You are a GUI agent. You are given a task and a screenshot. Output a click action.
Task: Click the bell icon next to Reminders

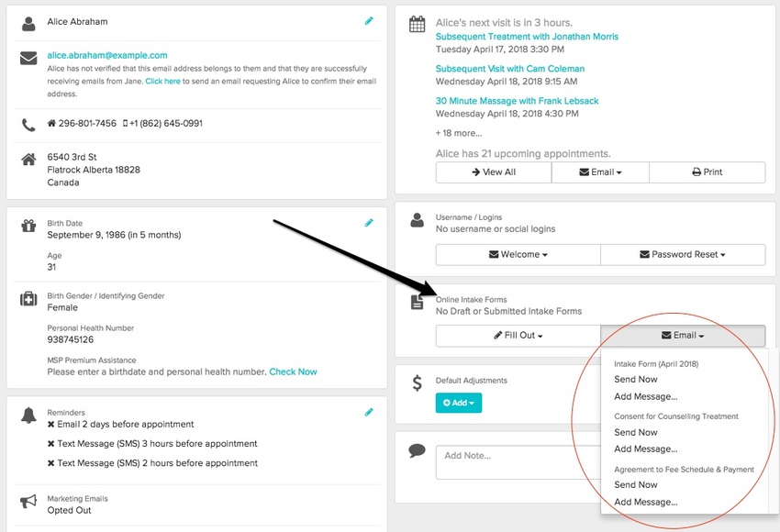pyautogui.click(x=28, y=416)
